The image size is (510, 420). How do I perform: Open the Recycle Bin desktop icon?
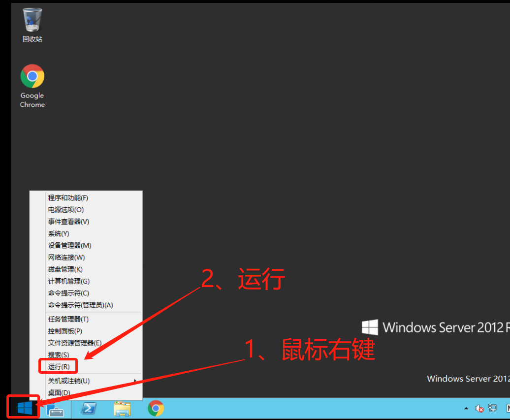[32, 25]
